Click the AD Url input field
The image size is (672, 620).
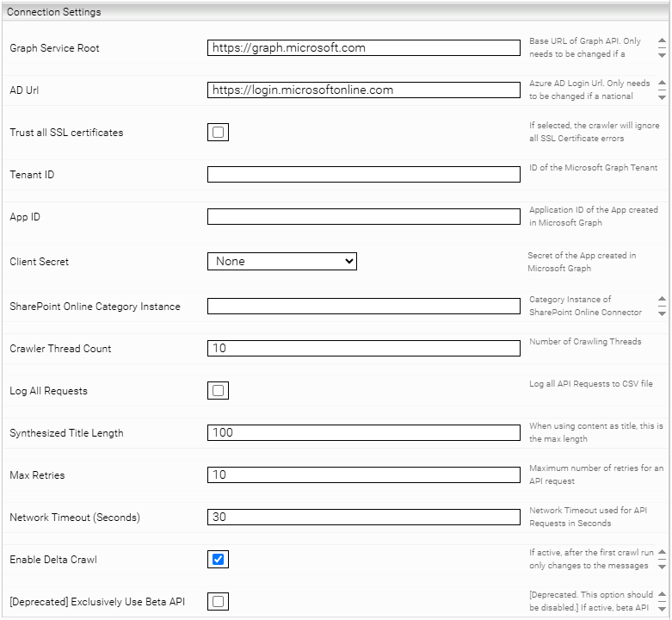[363, 90]
